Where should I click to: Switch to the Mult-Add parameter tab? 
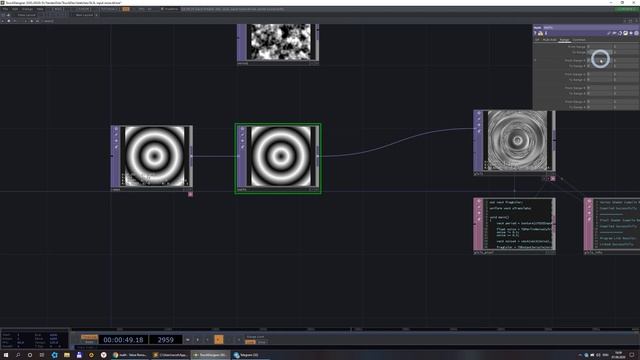point(550,40)
